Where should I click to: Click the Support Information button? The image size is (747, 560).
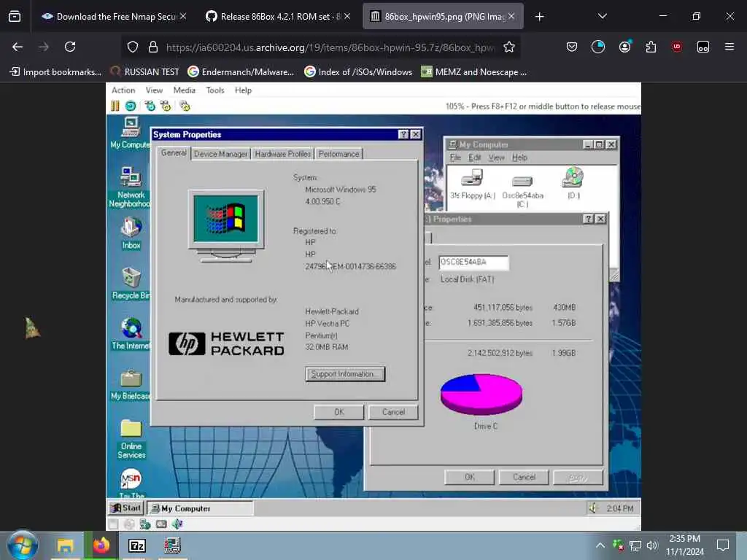point(345,374)
